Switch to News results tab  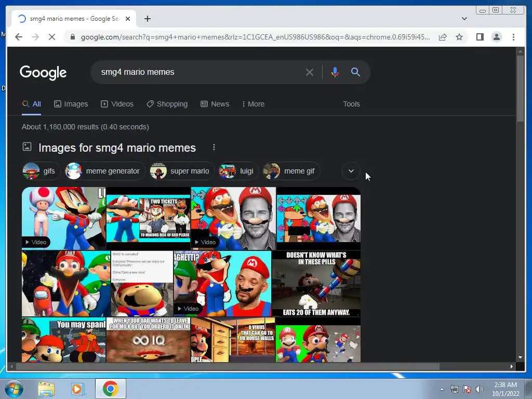coord(215,104)
